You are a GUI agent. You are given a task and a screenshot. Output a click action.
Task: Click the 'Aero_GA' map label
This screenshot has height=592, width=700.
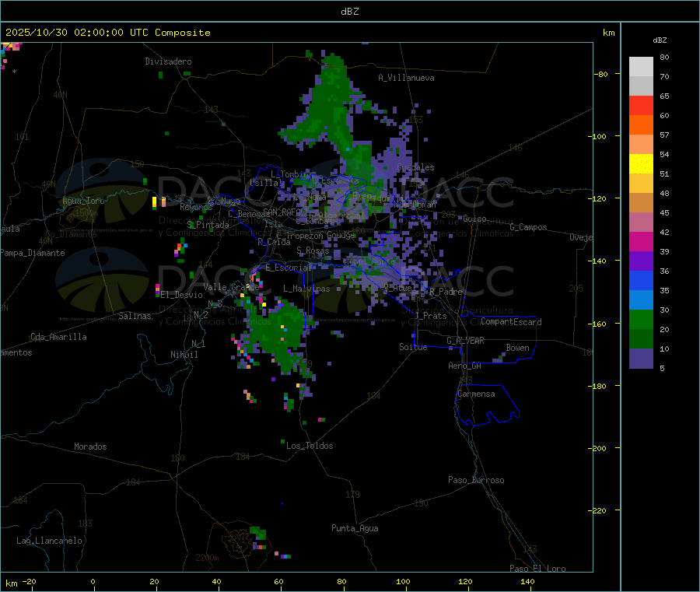coord(464,366)
